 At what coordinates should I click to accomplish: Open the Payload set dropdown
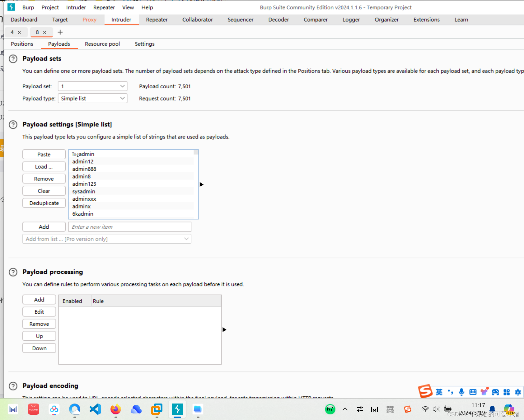(93, 86)
